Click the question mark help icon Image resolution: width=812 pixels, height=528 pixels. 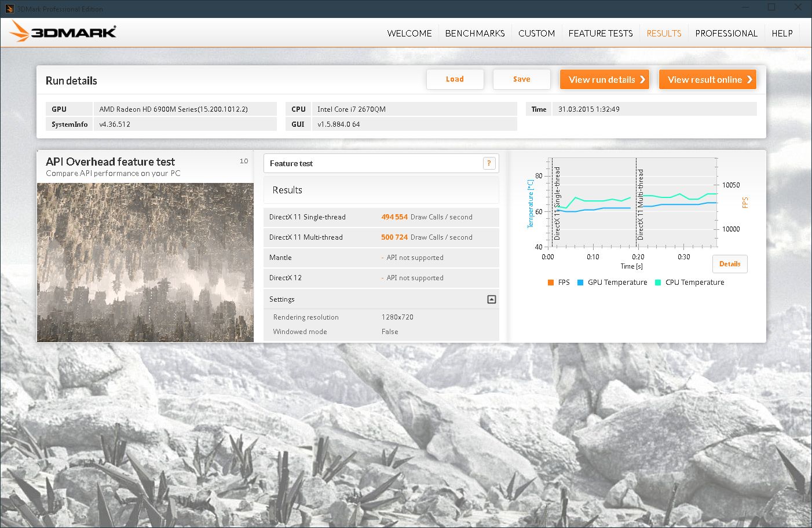coord(489,163)
